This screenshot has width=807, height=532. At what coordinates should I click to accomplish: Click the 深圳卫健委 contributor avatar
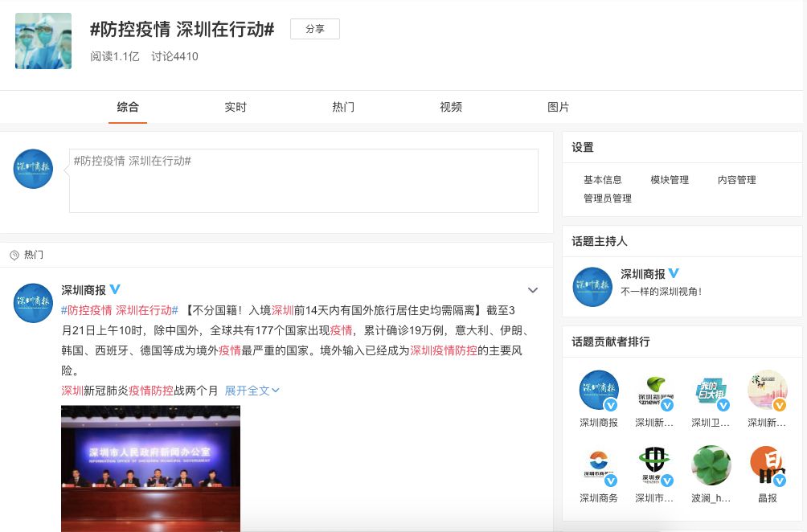tap(711, 390)
